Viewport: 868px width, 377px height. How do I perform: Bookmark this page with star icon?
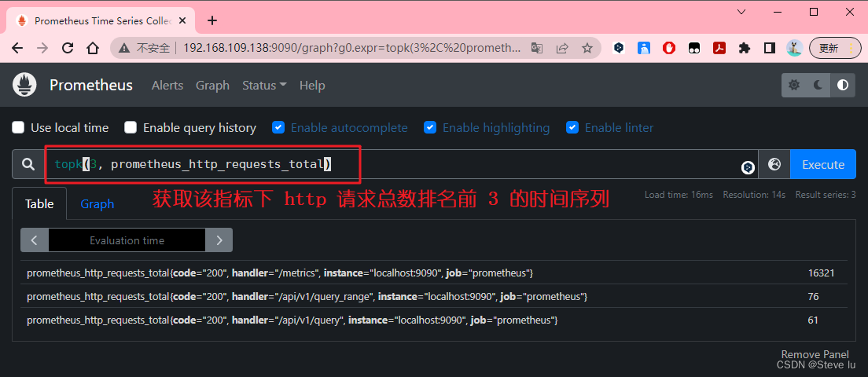pos(587,48)
